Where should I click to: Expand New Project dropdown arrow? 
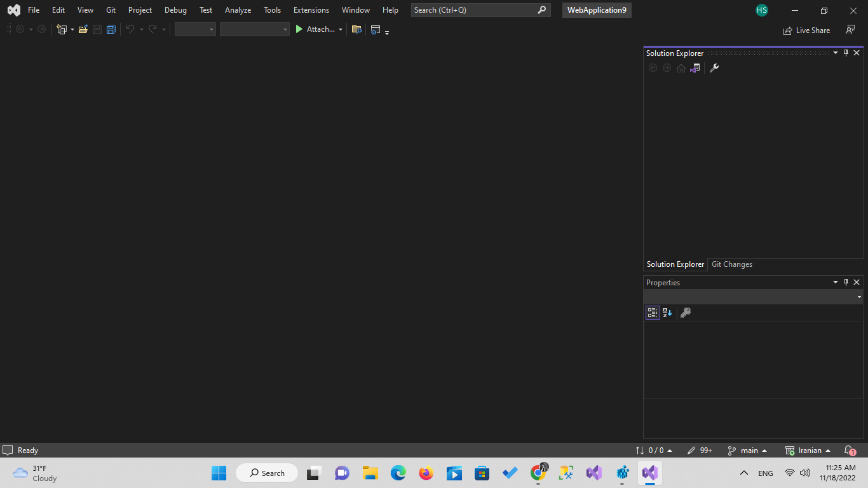(x=72, y=29)
